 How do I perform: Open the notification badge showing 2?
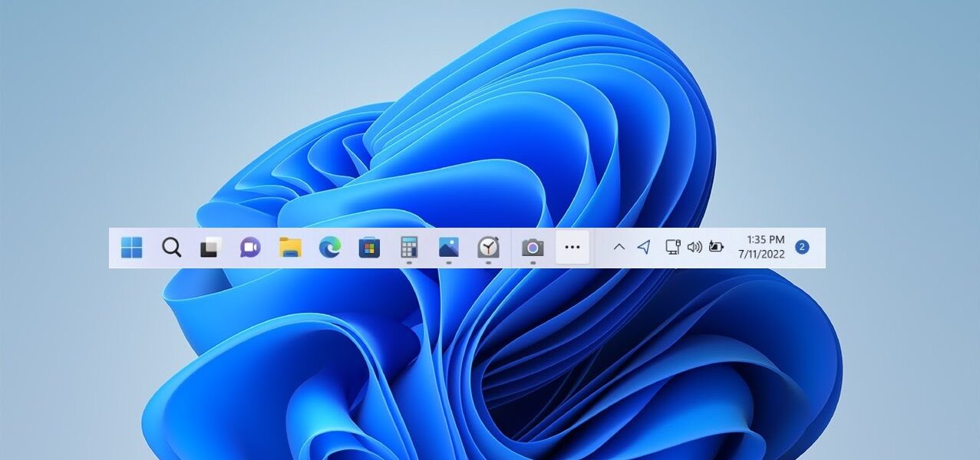pos(802,247)
